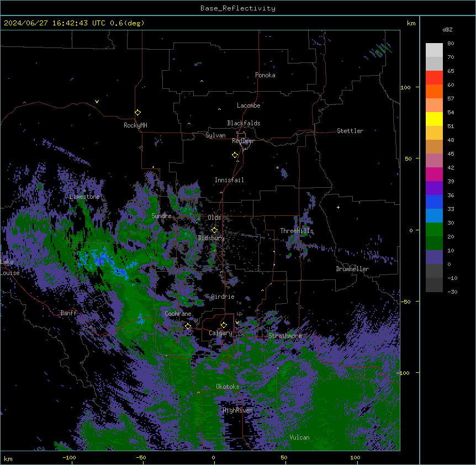This screenshot has width=476, height=465.
Task: Pick the violet 0-10 dBZ legend color
Action: [434, 257]
